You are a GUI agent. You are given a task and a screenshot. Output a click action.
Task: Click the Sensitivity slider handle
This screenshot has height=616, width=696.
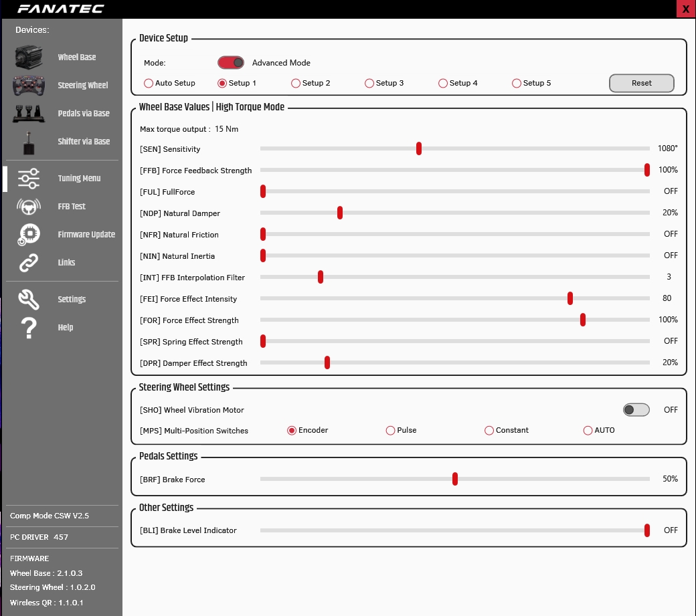click(x=419, y=148)
